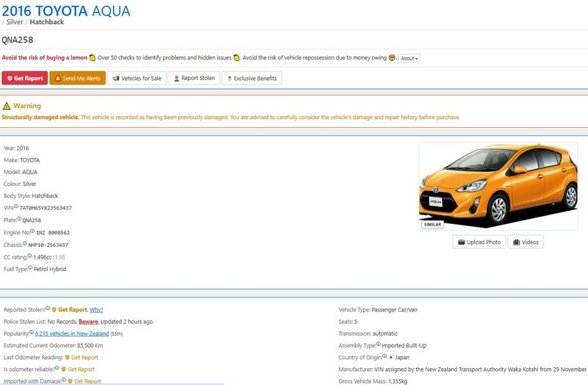Click the 'Imported Built-Up' assembly type value
The width and height of the screenshot is (588, 385).
[404, 345]
